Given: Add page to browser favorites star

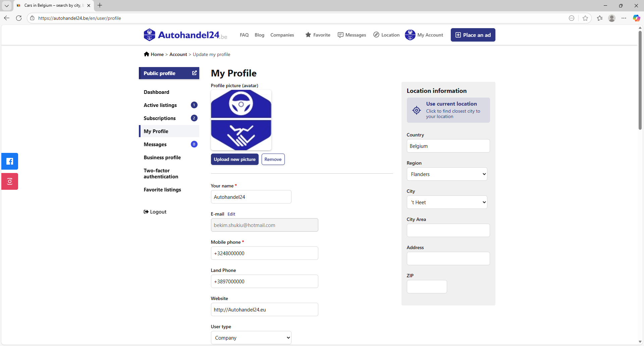Looking at the screenshot, I should (x=585, y=18).
